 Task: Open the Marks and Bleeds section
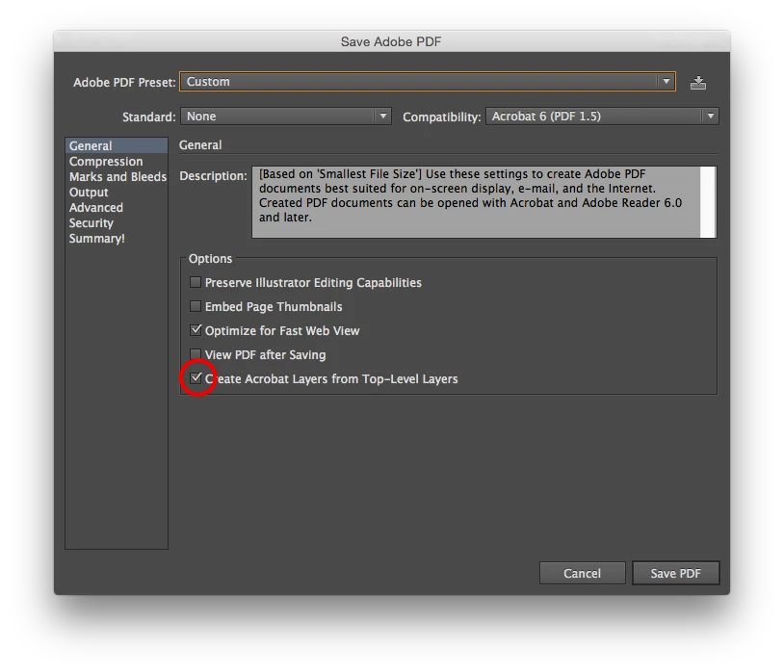click(118, 177)
